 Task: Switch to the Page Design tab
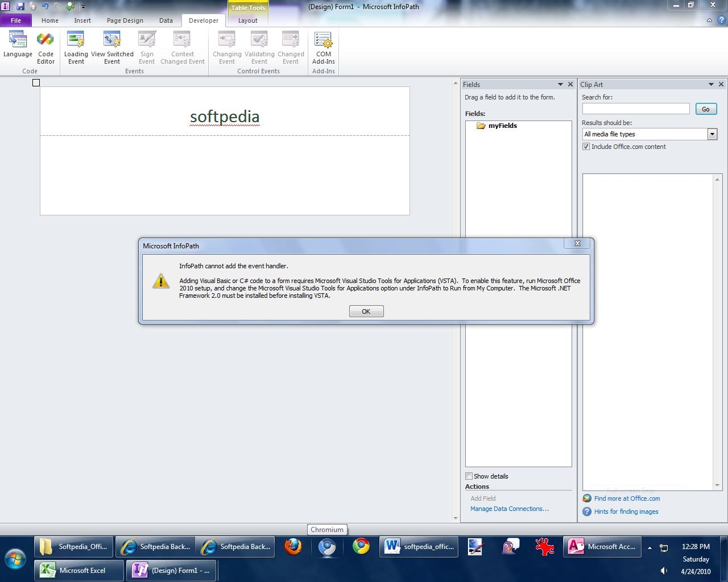pyautogui.click(x=125, y=20)
